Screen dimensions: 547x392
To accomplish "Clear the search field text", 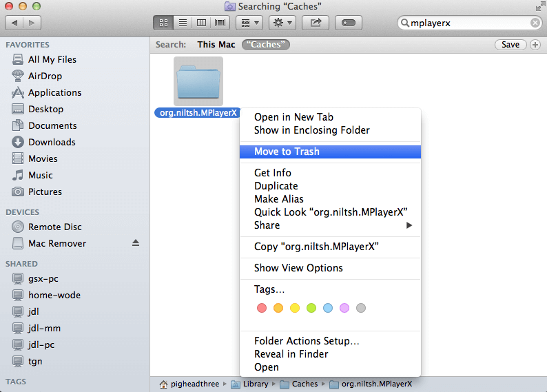I will point(535,23).
